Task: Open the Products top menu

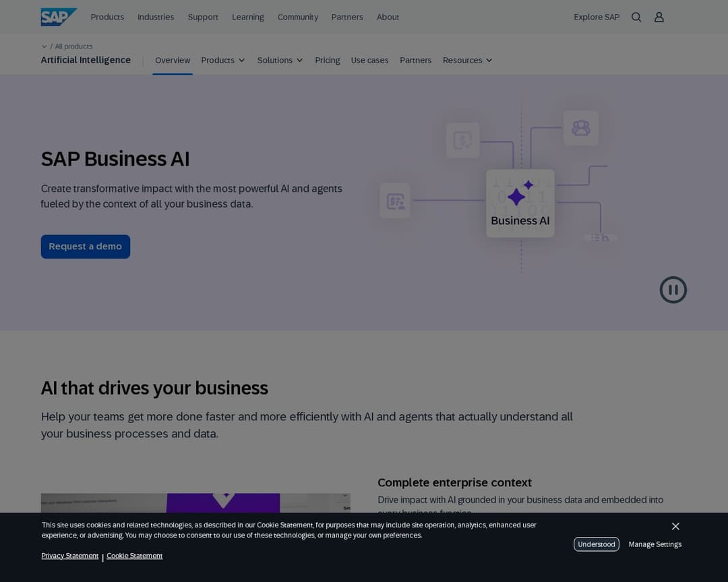Action: (107, 17)
